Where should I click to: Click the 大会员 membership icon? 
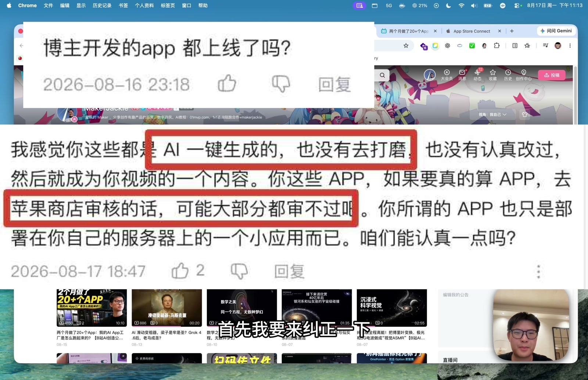click(447, 75)
